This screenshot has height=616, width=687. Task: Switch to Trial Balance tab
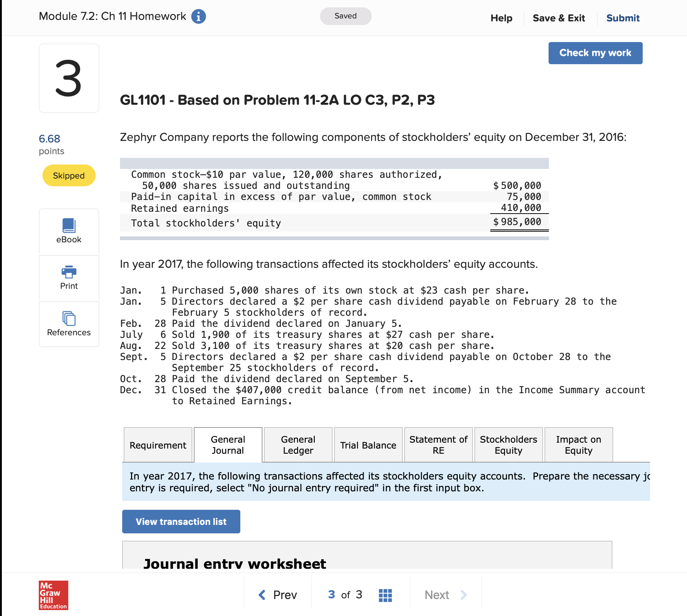368,445
